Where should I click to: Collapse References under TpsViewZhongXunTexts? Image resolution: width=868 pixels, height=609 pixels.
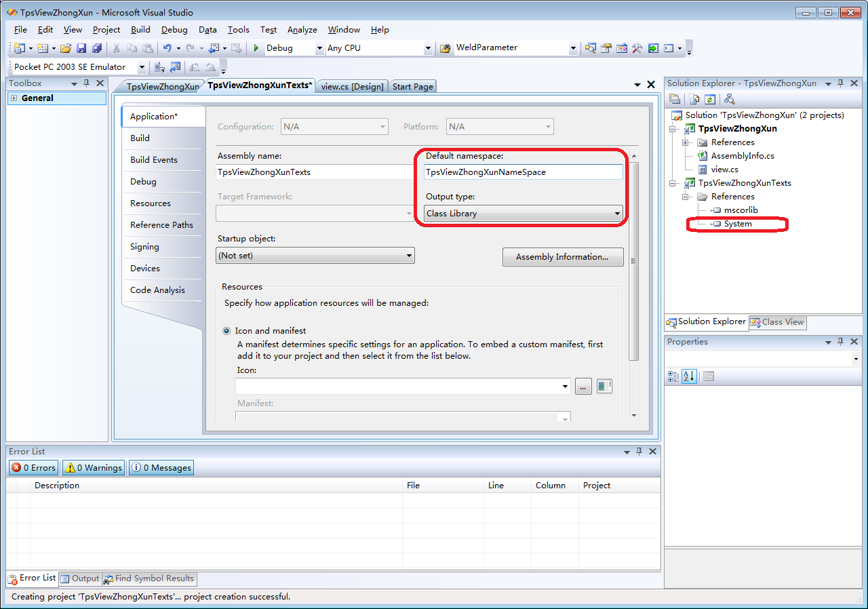click(686, 197)
